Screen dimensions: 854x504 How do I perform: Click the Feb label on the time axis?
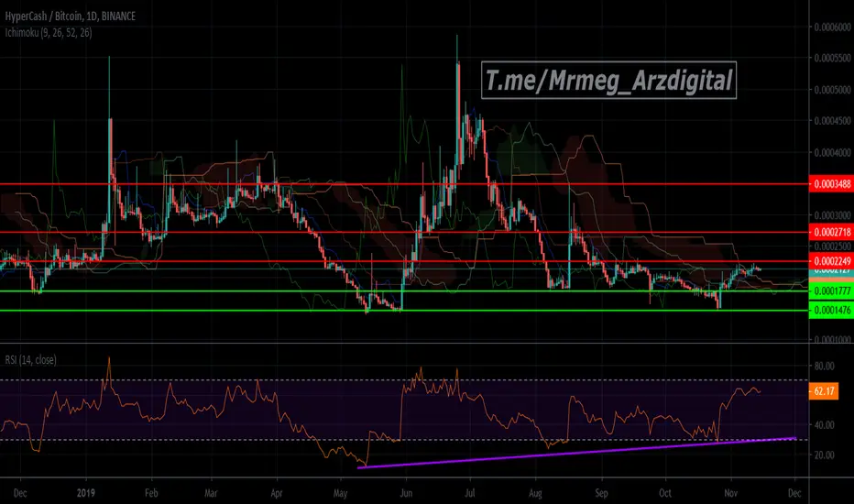pyautogui.click(x=151, y=493)
